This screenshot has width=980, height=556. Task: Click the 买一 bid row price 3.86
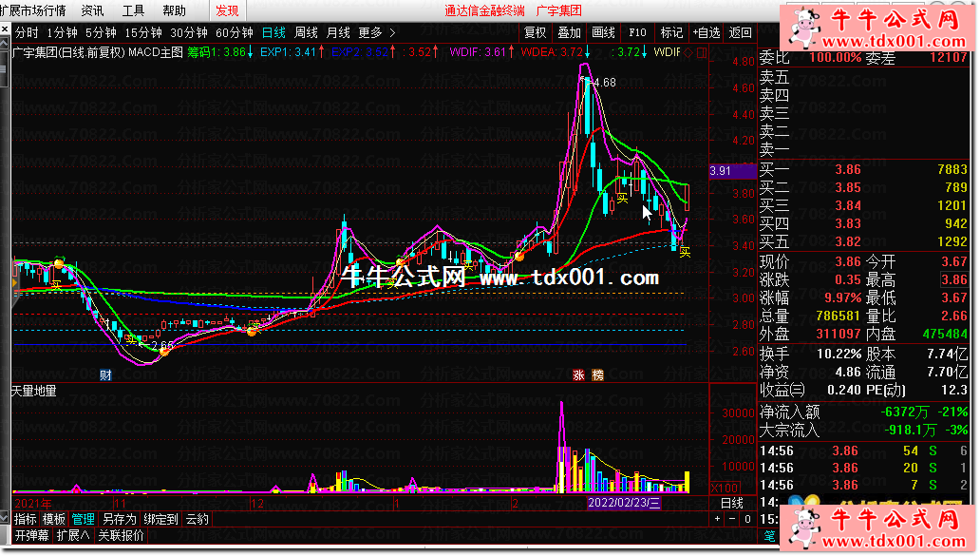[x=848, y=169]
